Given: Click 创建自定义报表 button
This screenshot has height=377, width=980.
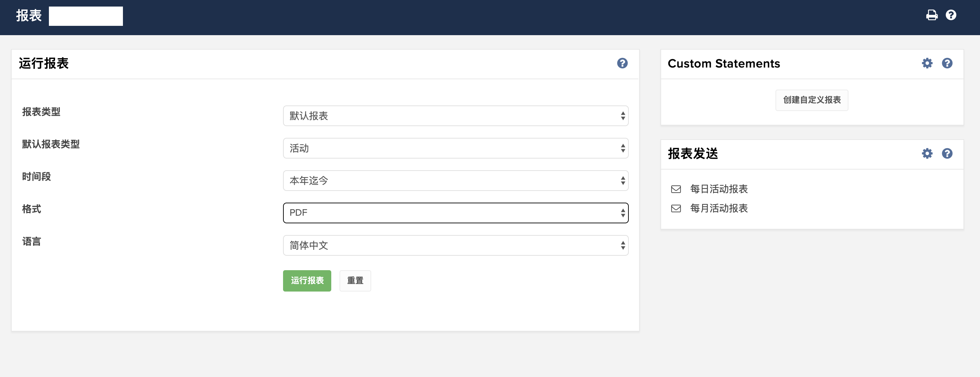Looking at the screenshot, I should 812,100.
